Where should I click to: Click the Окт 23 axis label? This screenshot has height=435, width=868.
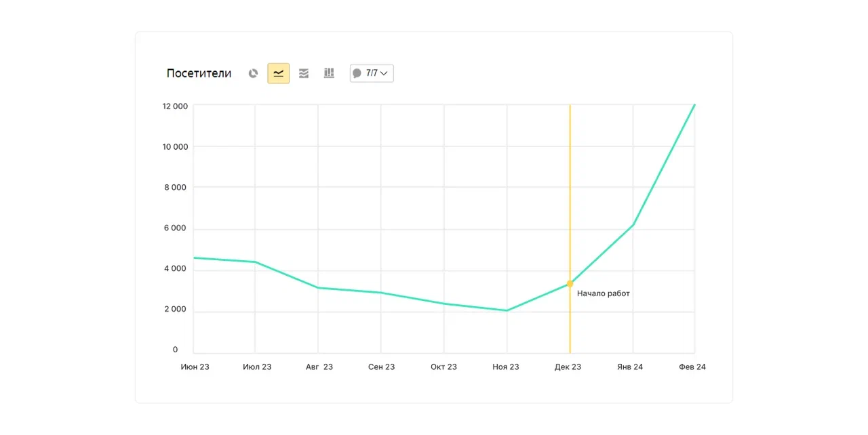coord(443,367)
